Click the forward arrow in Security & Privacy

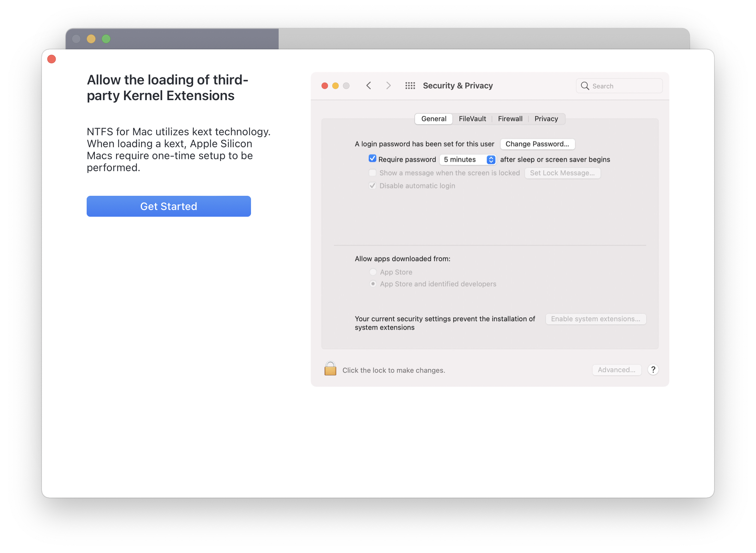(x=388, y=86)
